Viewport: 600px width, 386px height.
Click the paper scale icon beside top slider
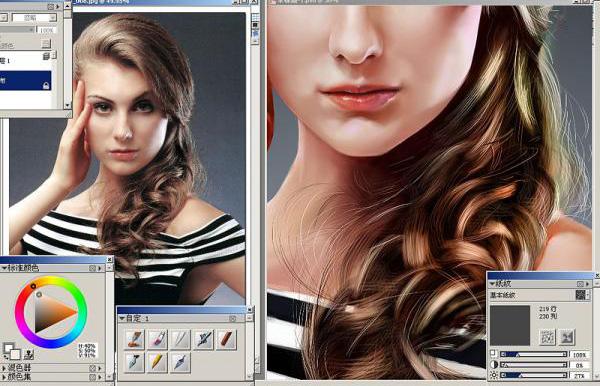pos(494,354)
